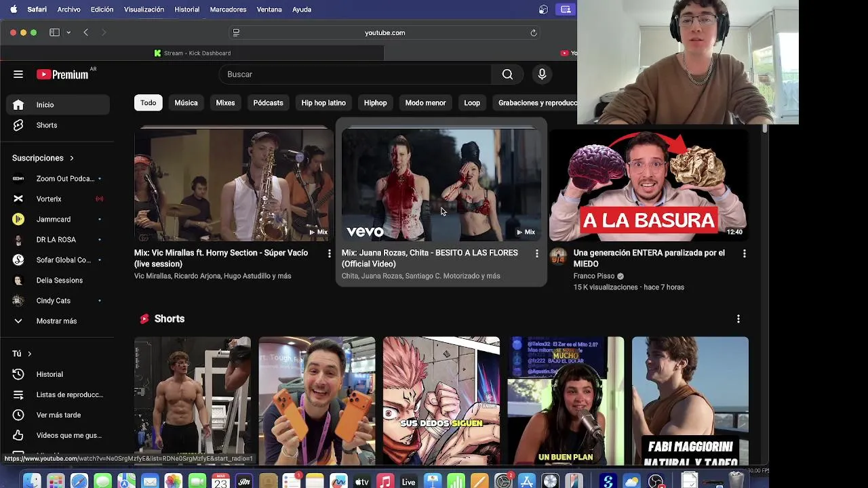This screenshot has height=488, width=868.
Task: Open Jammcard subscription channel
Action: point(58,219)
